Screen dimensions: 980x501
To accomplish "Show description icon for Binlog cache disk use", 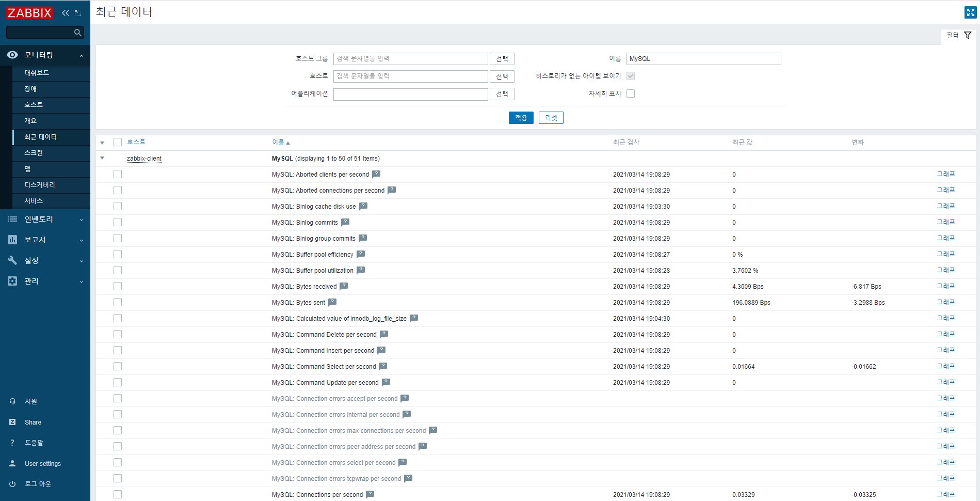I will 363,206.
